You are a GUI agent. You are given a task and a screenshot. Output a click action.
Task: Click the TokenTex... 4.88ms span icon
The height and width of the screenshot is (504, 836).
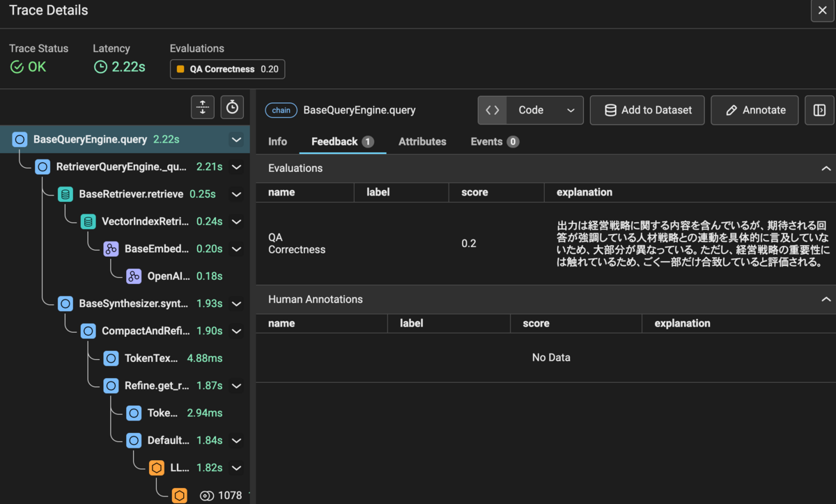pos(111,359)
